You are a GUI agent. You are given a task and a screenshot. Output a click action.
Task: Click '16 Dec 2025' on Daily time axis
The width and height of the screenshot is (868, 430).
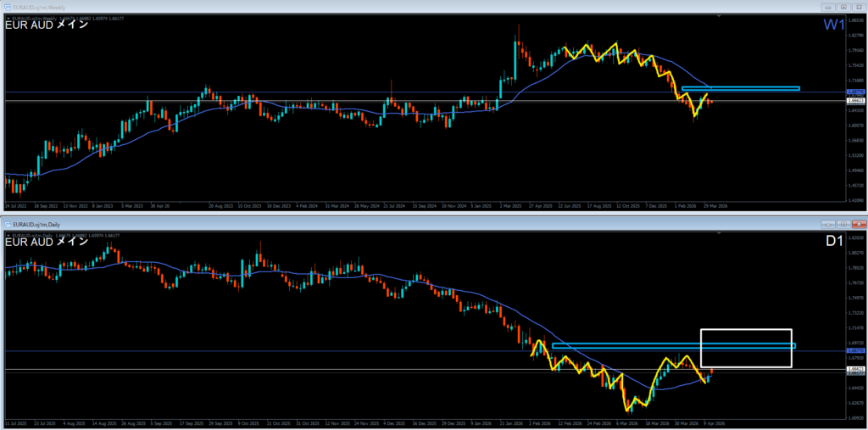[424, 422]
